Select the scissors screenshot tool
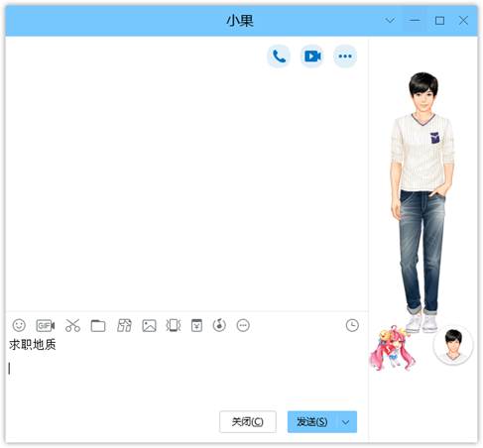The width and height of the screenshot is (483, 448). [72, 325]
